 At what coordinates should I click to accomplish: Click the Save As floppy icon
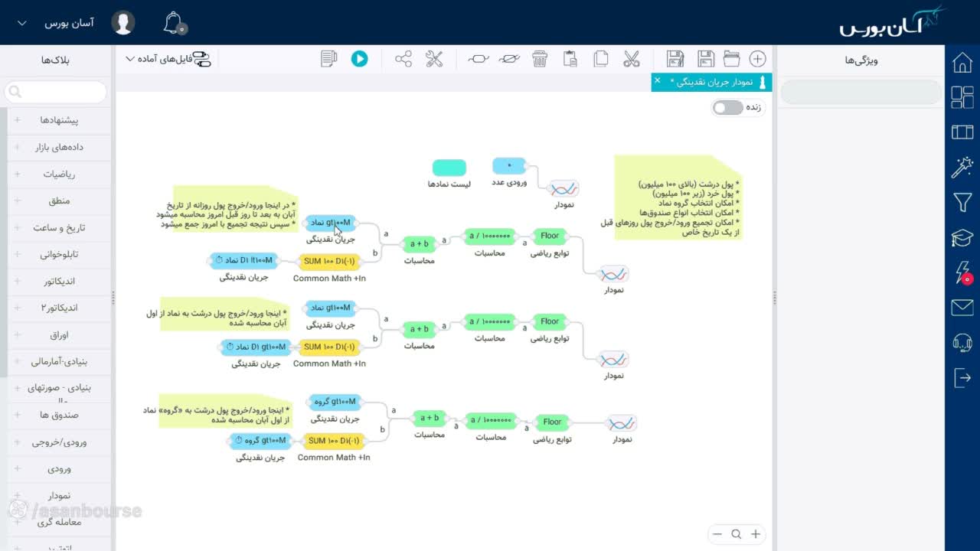[x=675, y=59]
